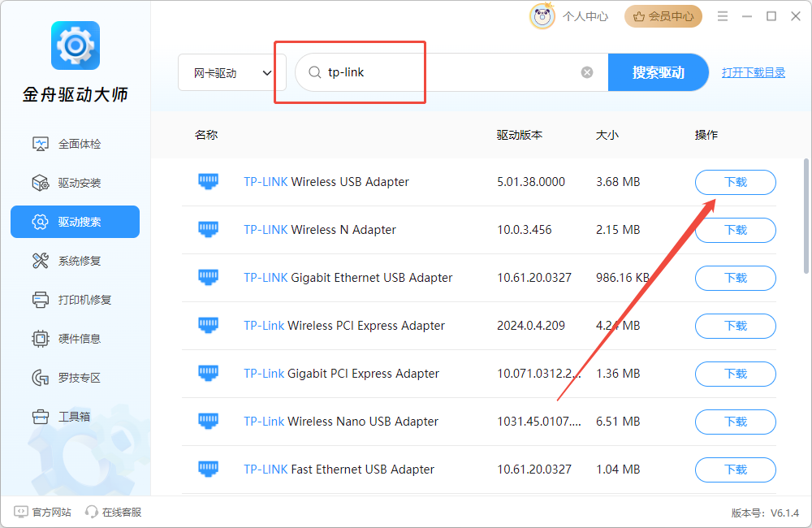Click the results list vertical scrollbar
The height and width of the screenshot is (528, 812).
806,216
